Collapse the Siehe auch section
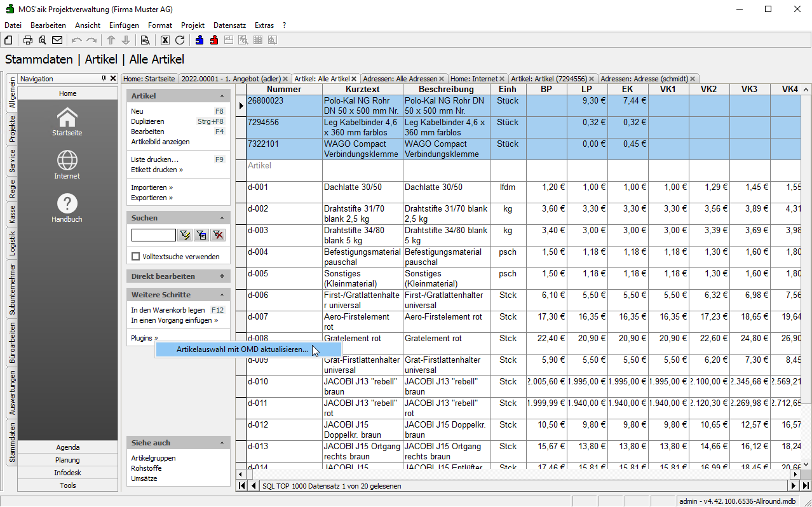 (222, 443)
